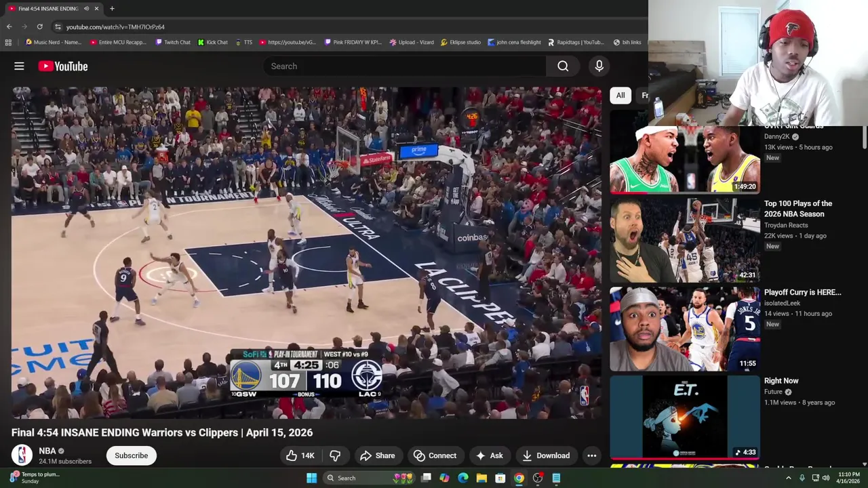Click the Windows taskbar search box

pos(370,478)
